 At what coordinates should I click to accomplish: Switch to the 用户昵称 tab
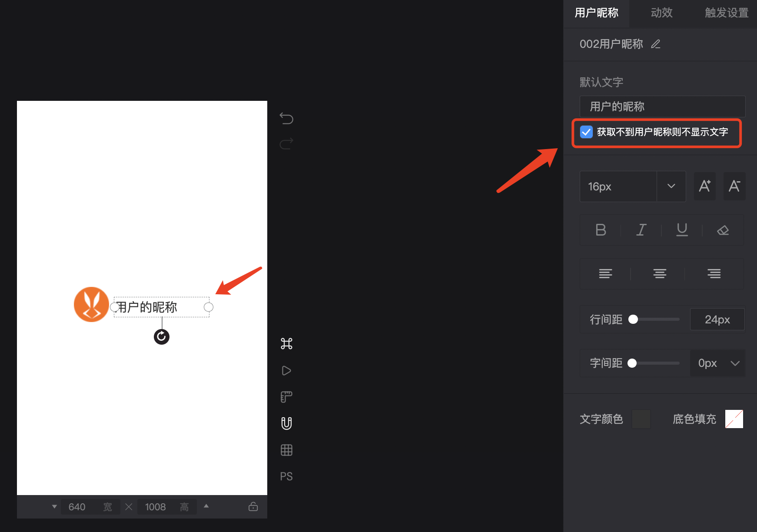pos(596,13)
